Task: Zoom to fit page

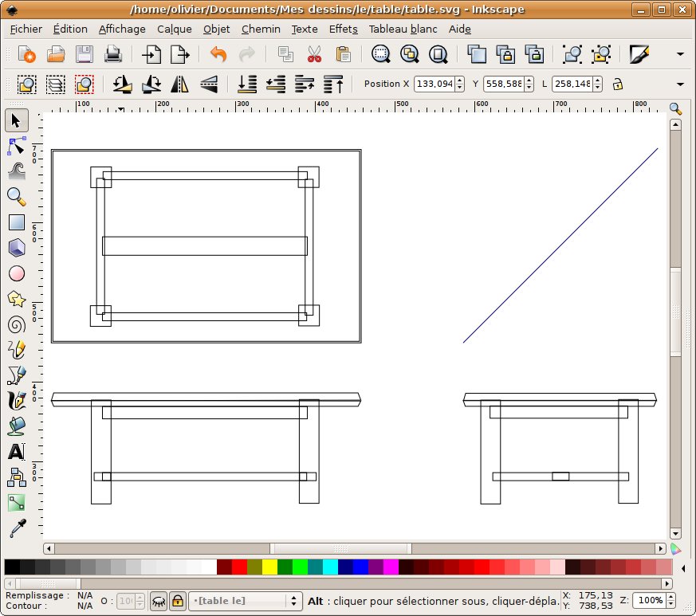Action: click(x=438, y=55)
